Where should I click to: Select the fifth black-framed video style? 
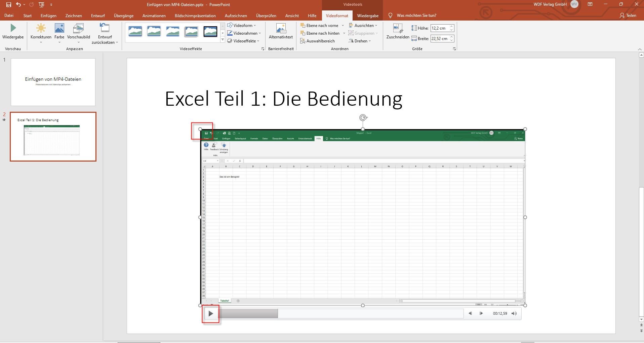[x=210, y=31]
